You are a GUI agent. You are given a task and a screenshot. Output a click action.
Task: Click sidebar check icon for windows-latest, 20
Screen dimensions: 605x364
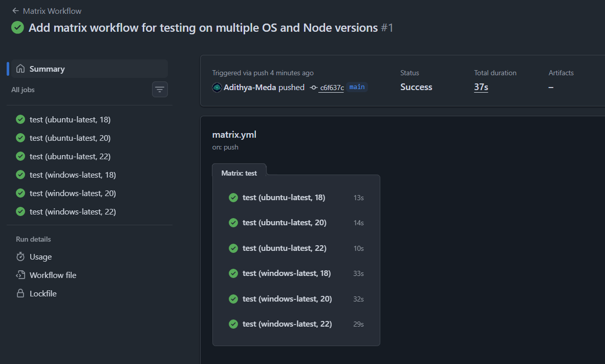coord(20,193)
